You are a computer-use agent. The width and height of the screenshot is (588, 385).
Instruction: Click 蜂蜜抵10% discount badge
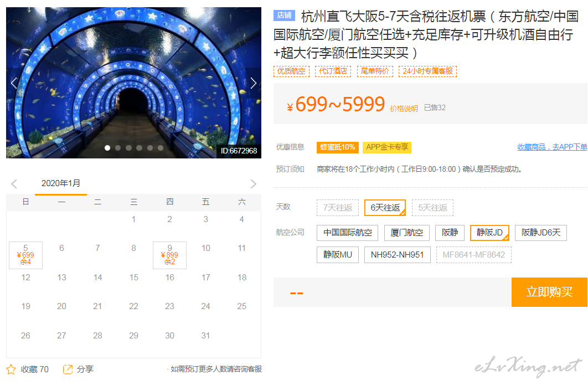(338, 147)
